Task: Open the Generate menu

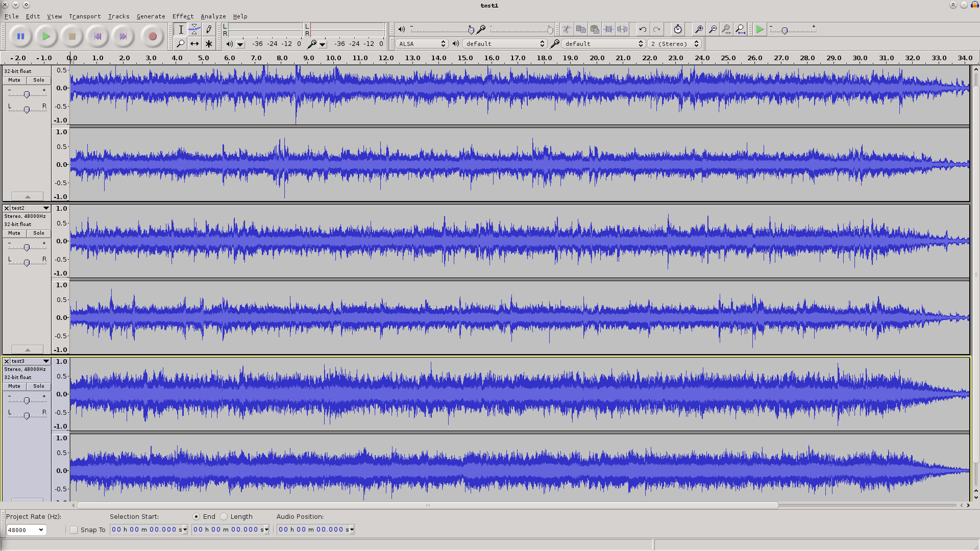Action: coord(151,16)
